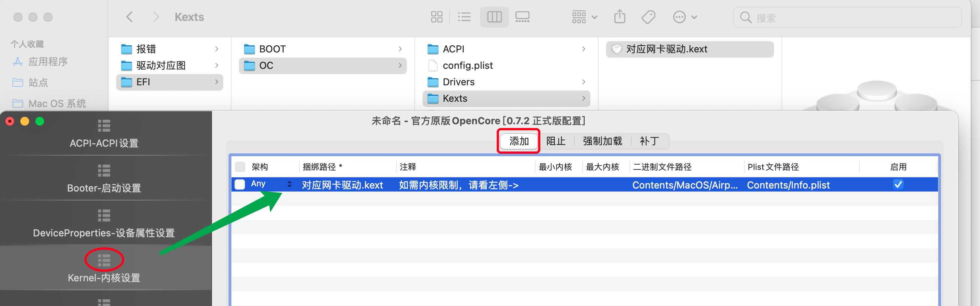Sort by 捆绑路径 column header
The width and height of the screenshot is (980, 306).
click(322, 167)
